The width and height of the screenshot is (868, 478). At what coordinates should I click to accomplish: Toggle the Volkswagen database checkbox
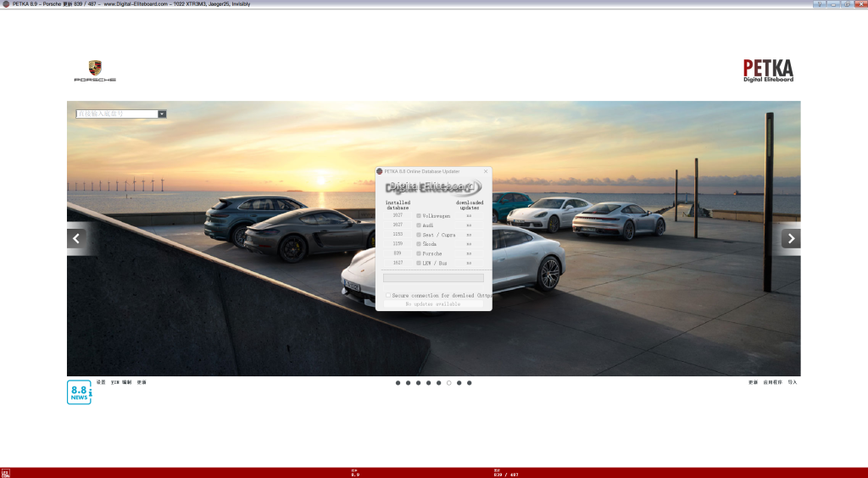click(419, 216)
